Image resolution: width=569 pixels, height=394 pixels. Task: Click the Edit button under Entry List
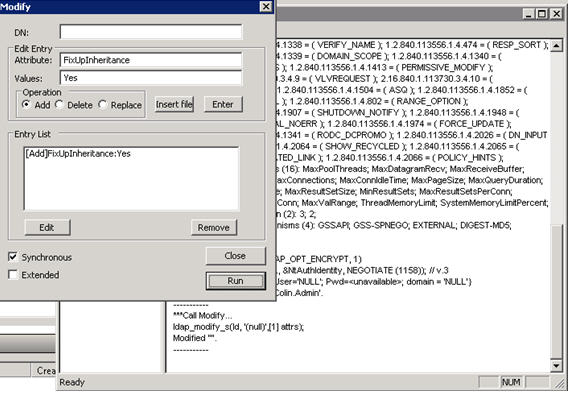47,227
